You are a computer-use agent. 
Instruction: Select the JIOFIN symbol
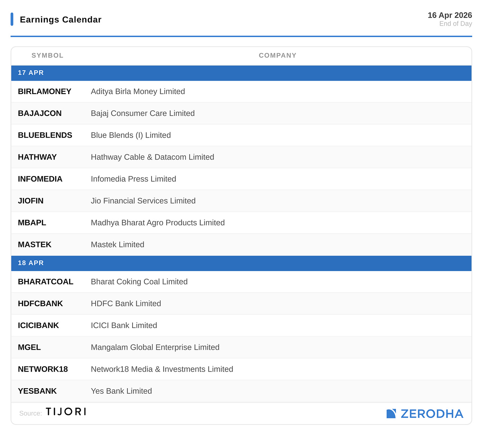click(31, 201)
